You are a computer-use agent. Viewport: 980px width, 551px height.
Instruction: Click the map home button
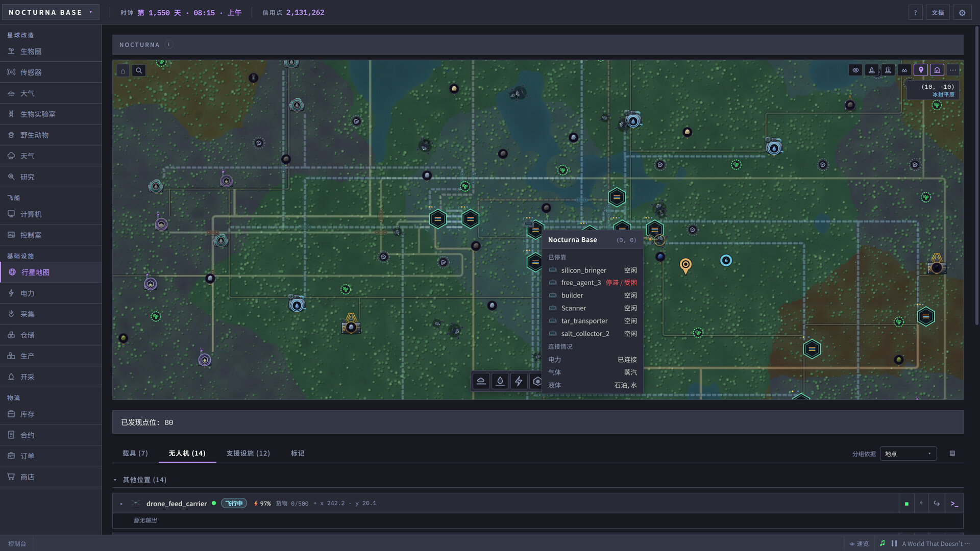(x=123, y=71)
